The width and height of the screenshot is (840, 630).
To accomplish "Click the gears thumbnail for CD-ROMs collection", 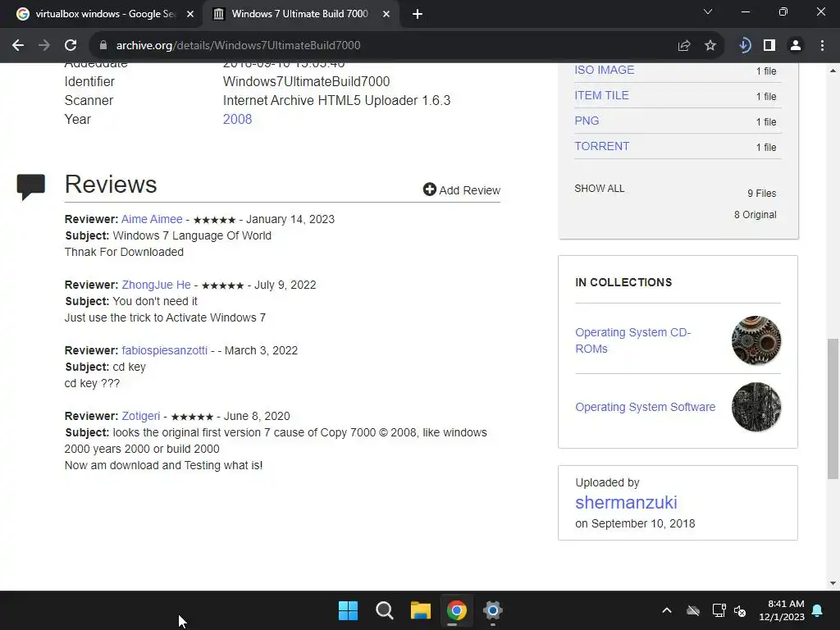I will [x=756, y=340].
